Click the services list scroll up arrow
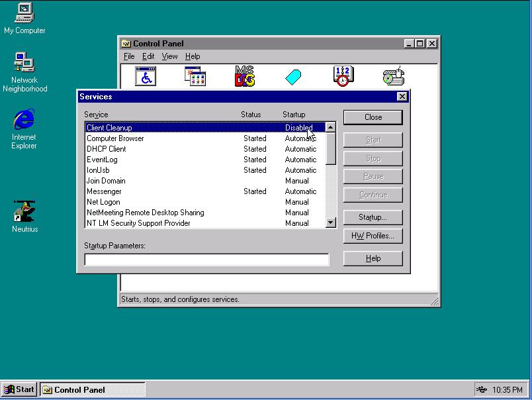 (x=330, y=127)
